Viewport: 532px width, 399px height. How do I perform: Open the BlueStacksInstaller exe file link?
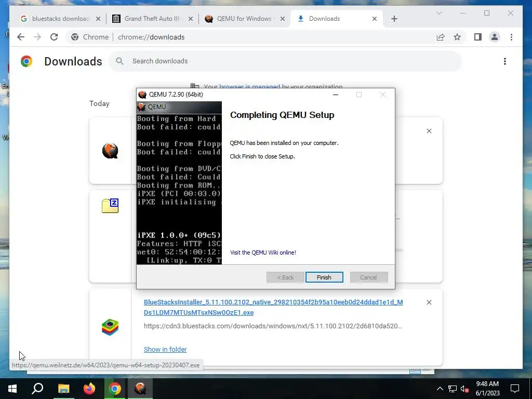coord(273,307)
